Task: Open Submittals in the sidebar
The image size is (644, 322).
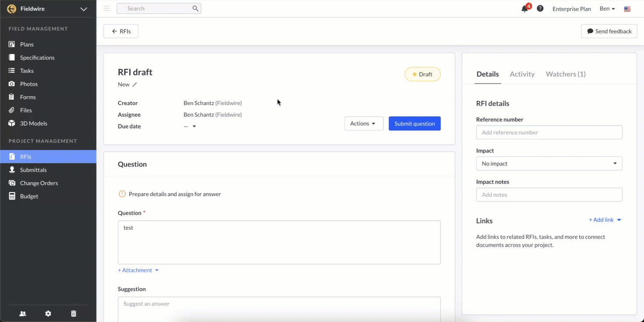Action: pyautogui.click(x=33, y=170)
